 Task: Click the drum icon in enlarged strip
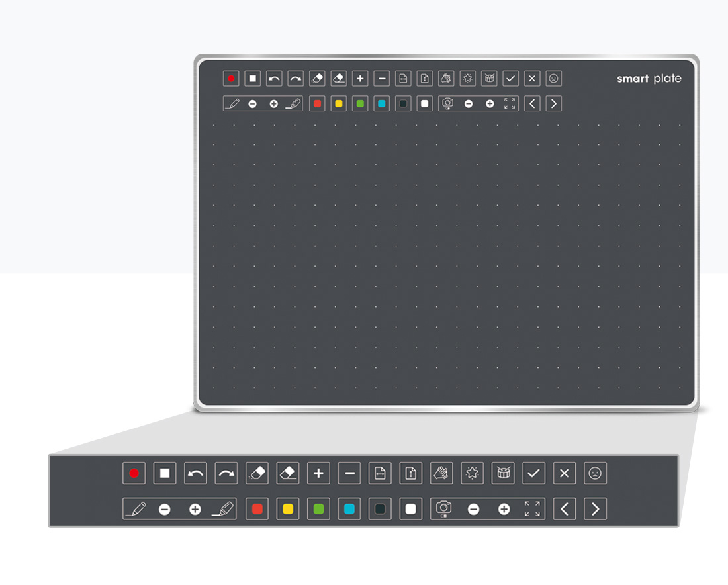tap(503, 473)
